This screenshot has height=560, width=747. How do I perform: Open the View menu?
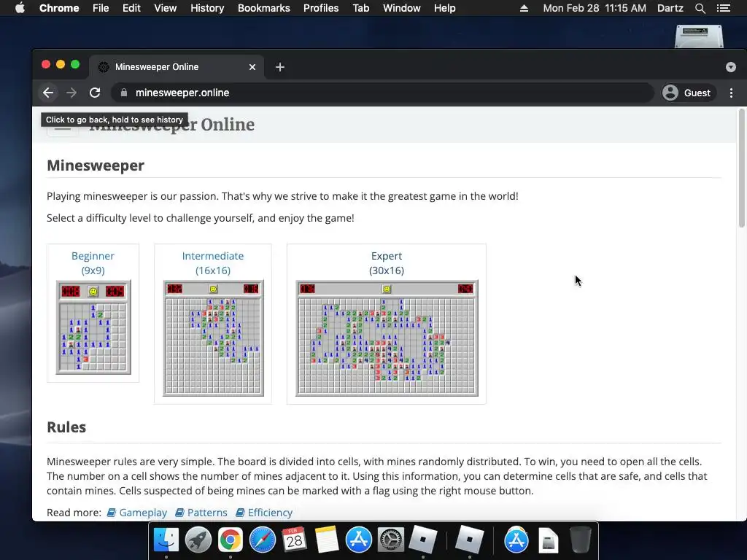tap(166, 8)
